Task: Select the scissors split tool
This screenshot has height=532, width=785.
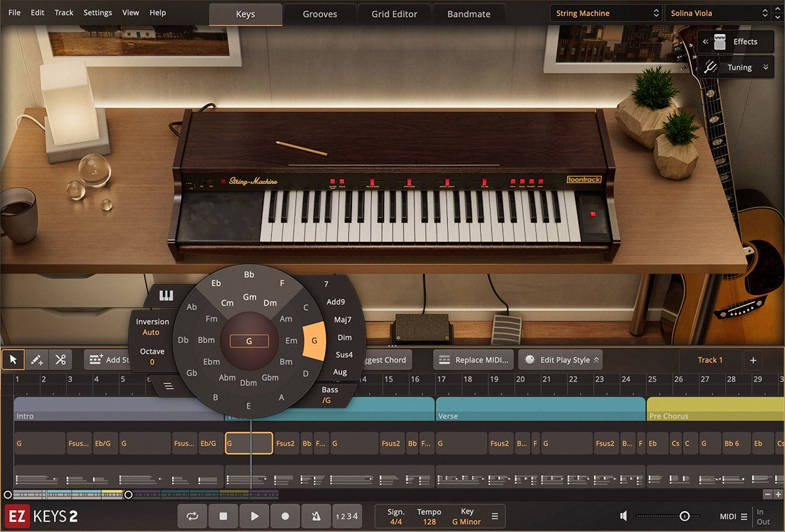Action: click(x=60, y=359)
